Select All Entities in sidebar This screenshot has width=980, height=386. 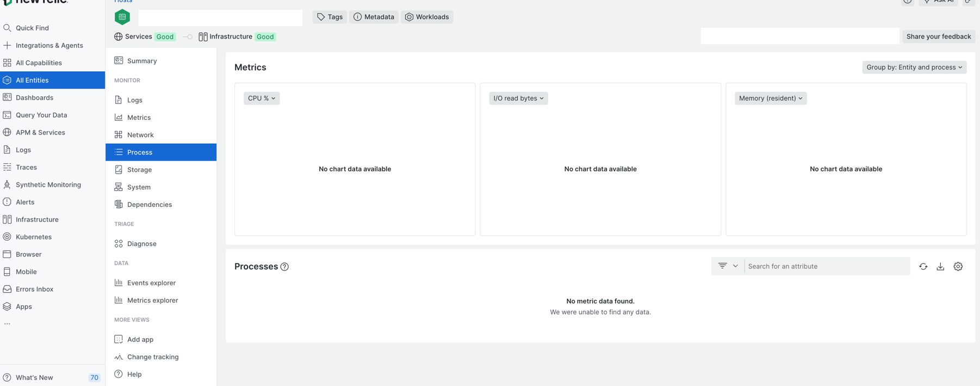pos(52,80)
